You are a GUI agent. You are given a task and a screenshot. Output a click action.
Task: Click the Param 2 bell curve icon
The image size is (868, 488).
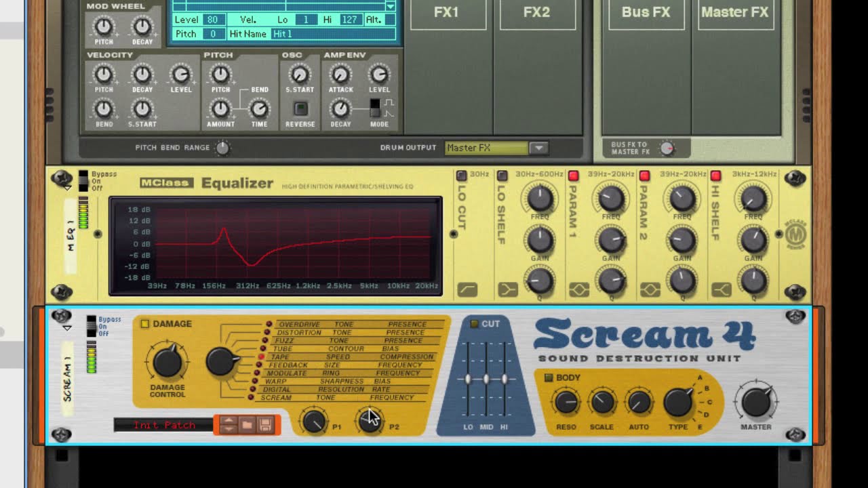pyautogui.click(x=650, y=290)
